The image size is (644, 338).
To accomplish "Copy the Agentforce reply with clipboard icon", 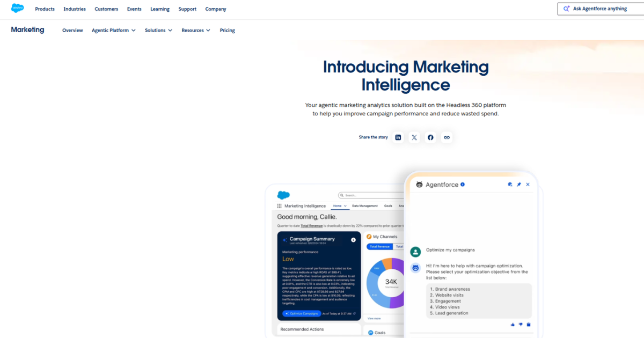I will click(x=529, y=325).
